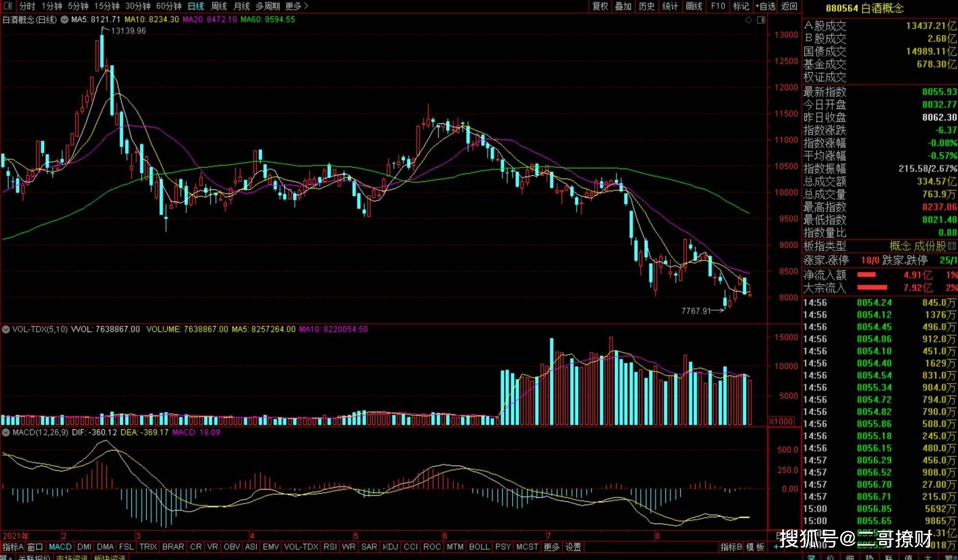The width and height of the screenshot is (958, 560).
Task: Open the 设置 indicator settings
Action: pos(573,547)
